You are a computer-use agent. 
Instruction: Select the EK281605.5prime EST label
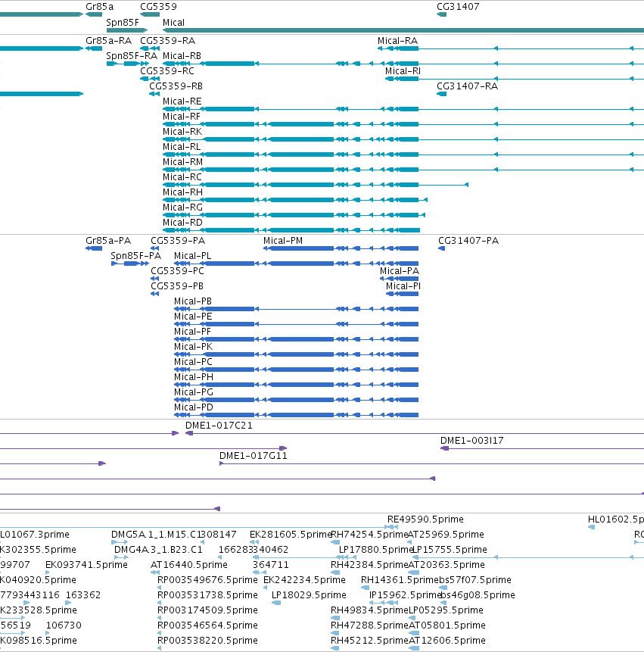coord(291,535)
